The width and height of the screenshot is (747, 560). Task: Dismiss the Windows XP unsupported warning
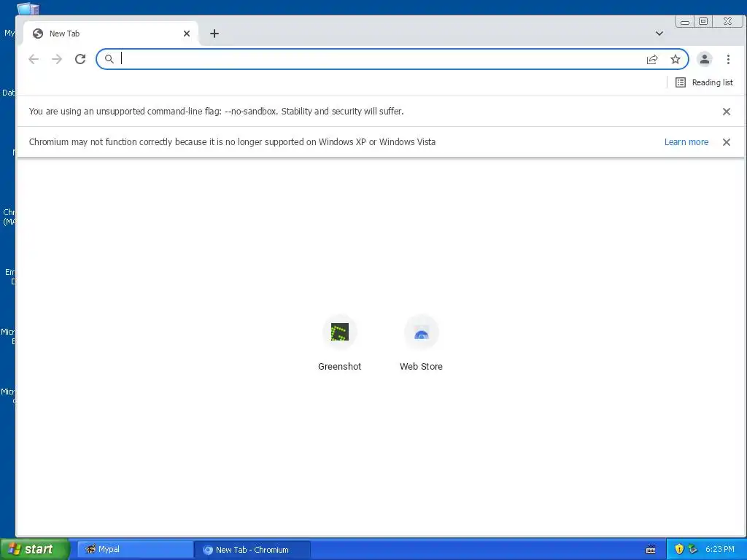pyautogui.click(x=727, y=142)
